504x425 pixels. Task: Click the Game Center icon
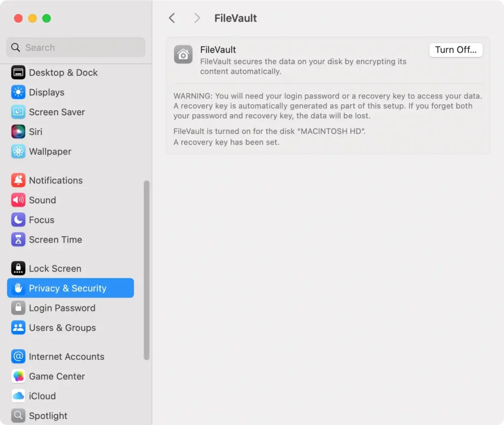(x=18, y=376)
